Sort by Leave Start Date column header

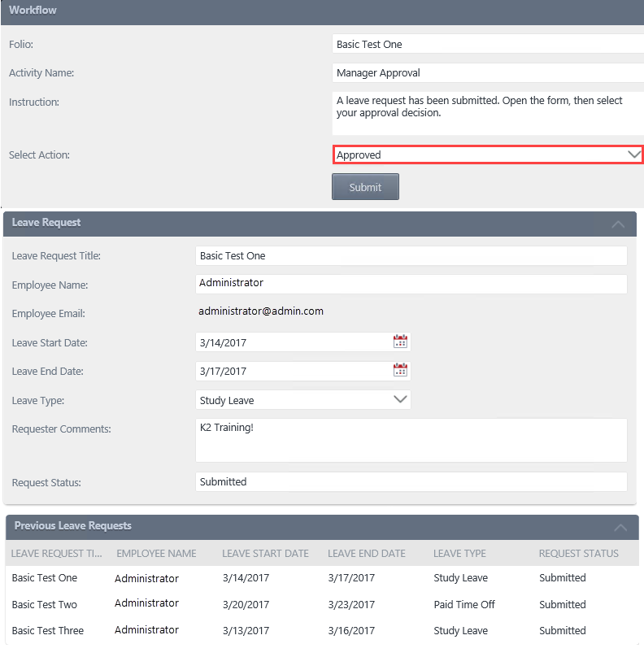coord(265,554)
